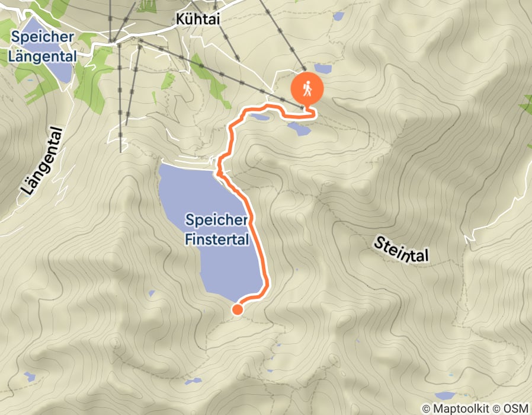Click the small pond at top right
Viewport: 532px width, 415px height.
[x=338, y=16]
